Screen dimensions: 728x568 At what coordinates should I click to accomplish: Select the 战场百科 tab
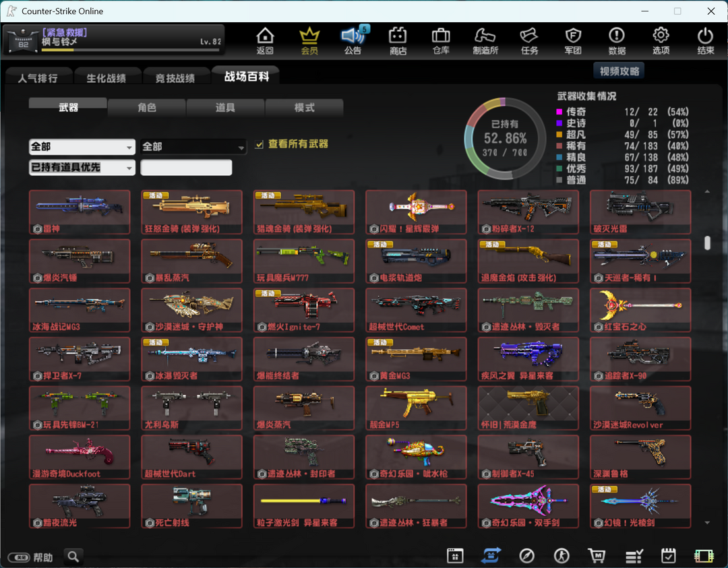(246, 75)
